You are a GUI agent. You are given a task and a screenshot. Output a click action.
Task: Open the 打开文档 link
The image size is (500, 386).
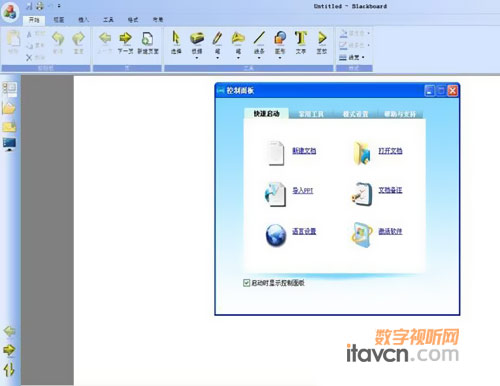click(390, 151)
